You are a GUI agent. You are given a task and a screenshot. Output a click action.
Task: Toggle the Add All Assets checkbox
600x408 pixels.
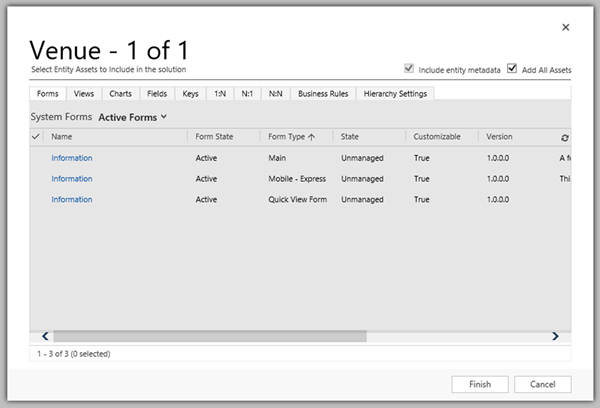512,69
